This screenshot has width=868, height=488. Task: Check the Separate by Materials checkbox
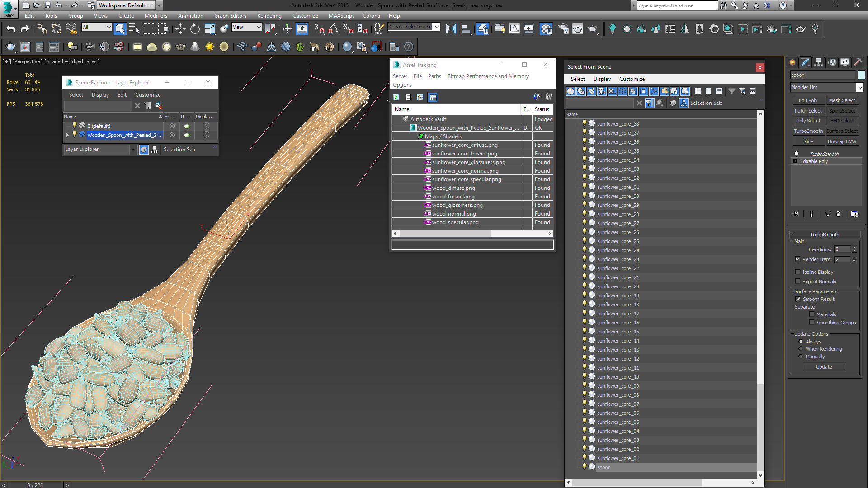coord(811,314)
